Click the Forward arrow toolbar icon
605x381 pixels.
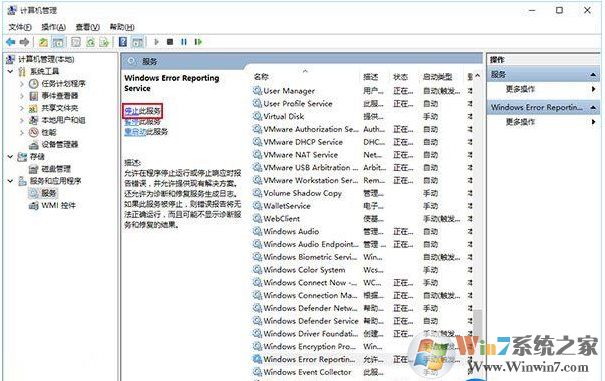pos(24,42)
